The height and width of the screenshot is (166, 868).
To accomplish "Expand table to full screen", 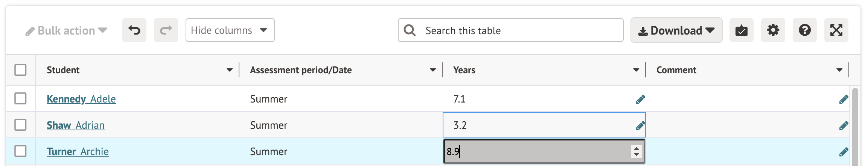I will 836,30.
